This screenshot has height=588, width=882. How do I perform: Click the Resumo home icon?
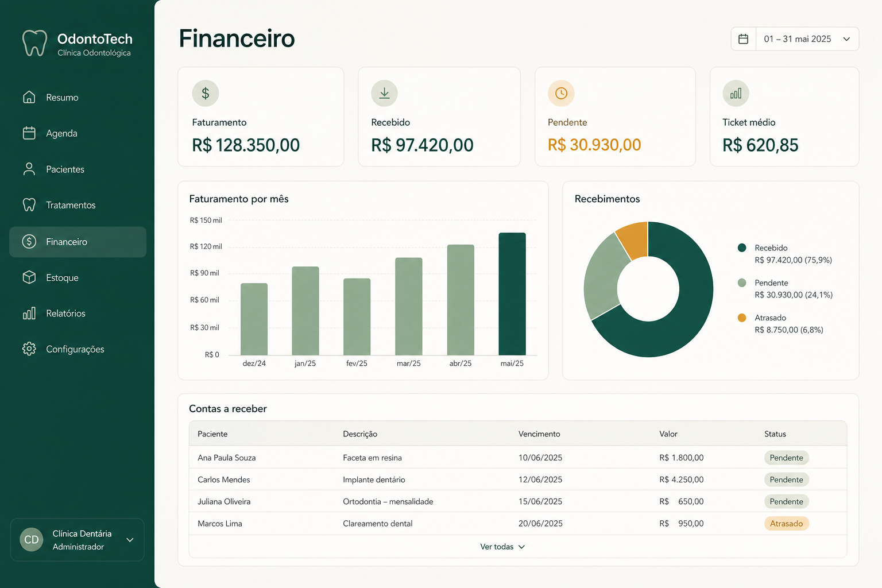tap(29, 97)
